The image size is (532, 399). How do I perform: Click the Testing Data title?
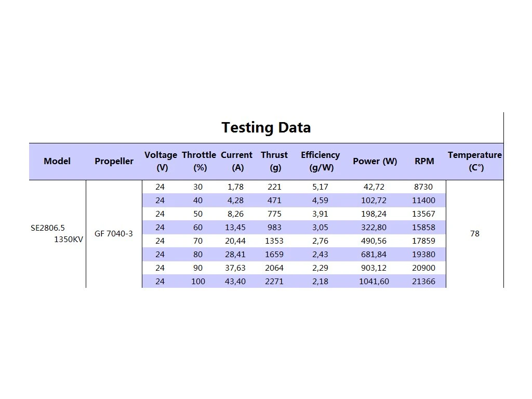(266, 128)
